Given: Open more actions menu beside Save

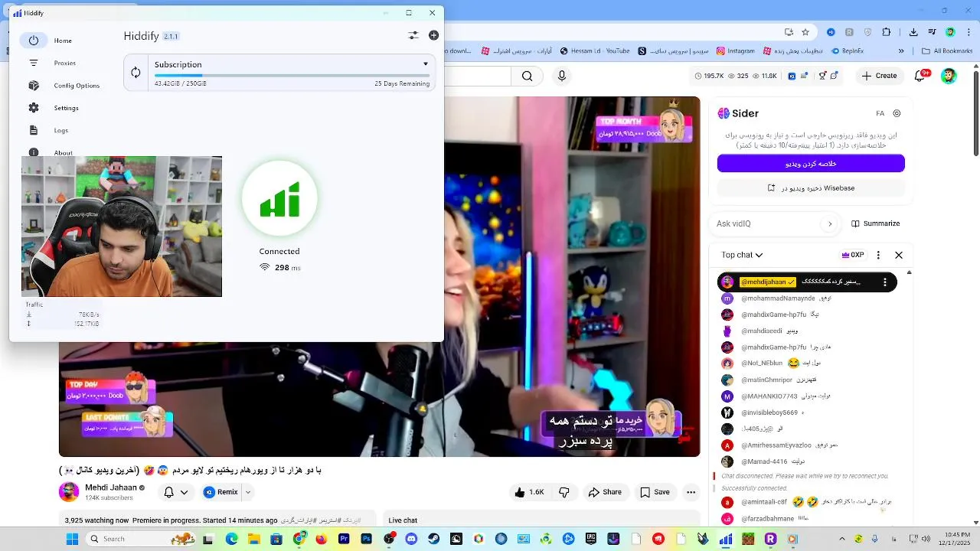Looking at the screenshot, I should (691, 492).
